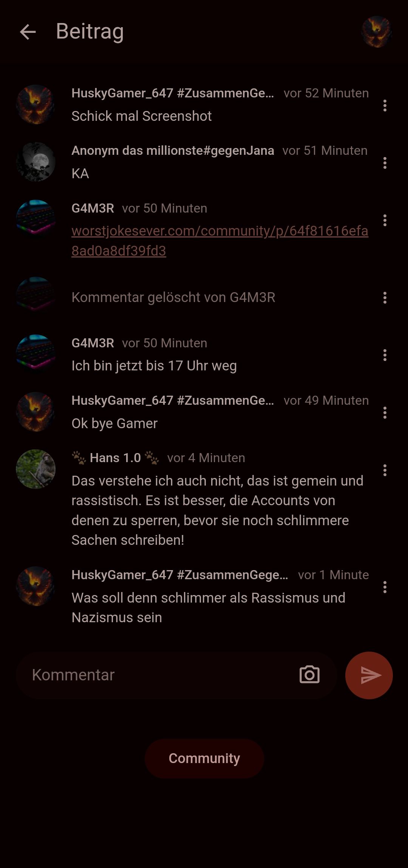Tap the Community button

(x=204, y=759)
